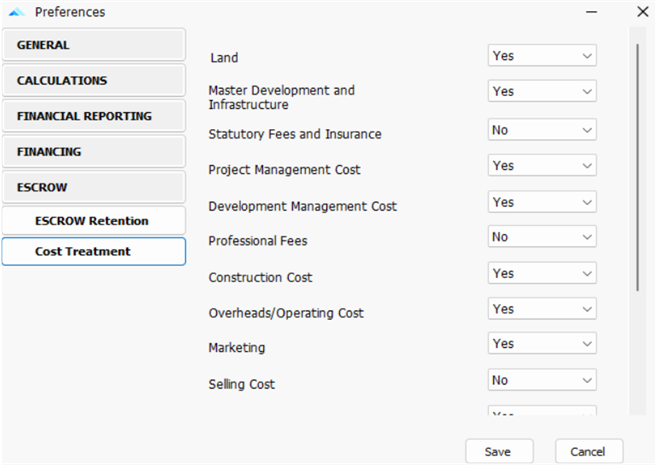Expand Master Development and Infrastructure dropdown
Screen dimensions: 655x465
[542, 91]
